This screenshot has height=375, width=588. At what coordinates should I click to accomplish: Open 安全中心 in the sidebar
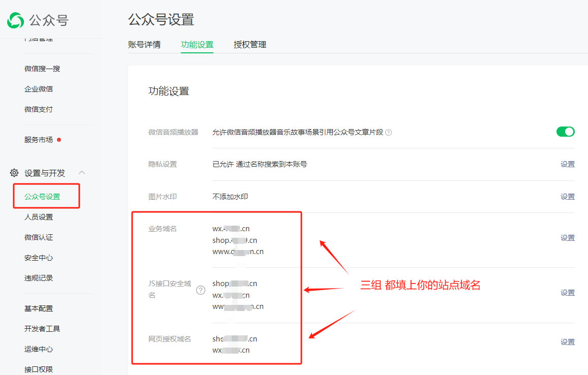[x=39, y=258]
